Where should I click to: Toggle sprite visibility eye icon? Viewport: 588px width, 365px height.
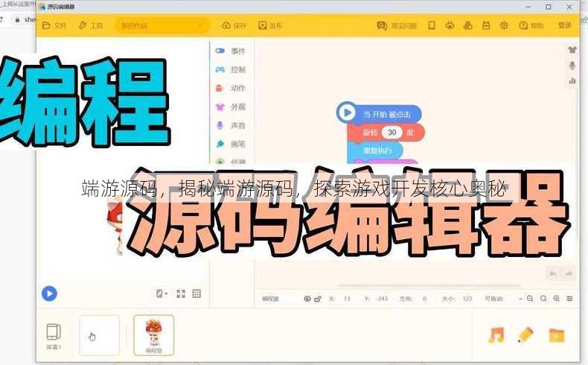pos(307,299)
